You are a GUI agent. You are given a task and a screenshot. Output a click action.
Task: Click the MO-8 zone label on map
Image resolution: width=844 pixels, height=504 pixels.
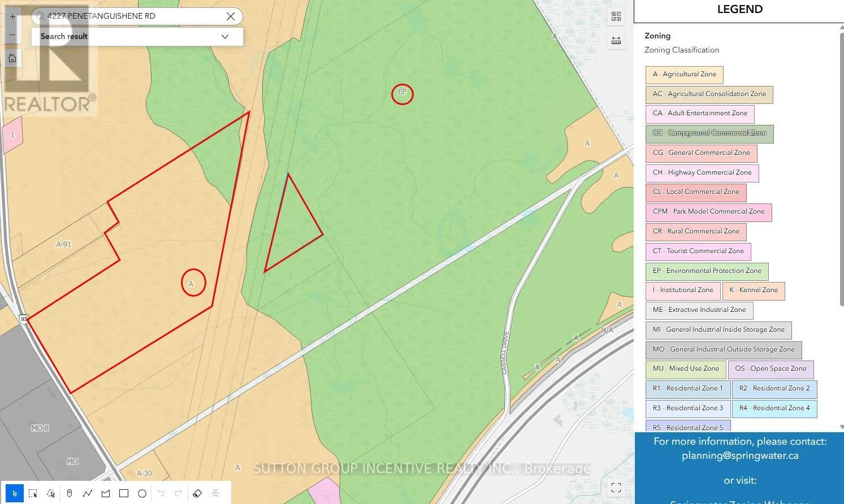(x=40, y=428)
